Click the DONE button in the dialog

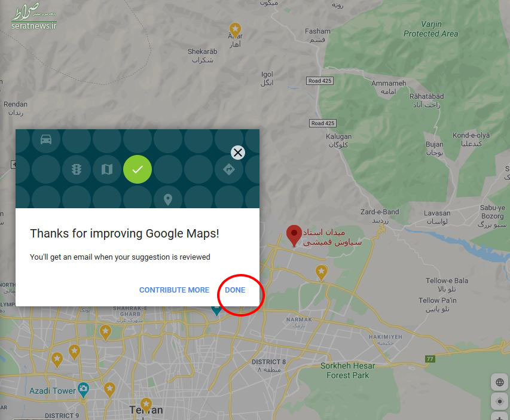tap(235, 290)
